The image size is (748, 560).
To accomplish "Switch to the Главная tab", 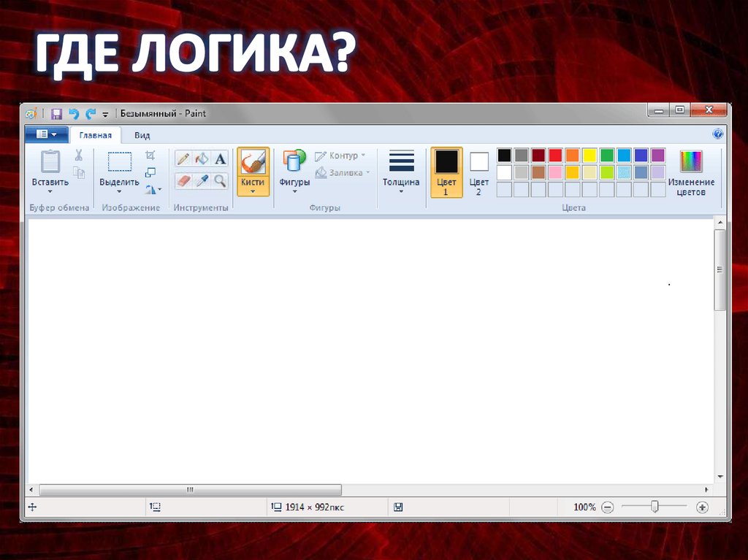I will (x=96, y=135).
